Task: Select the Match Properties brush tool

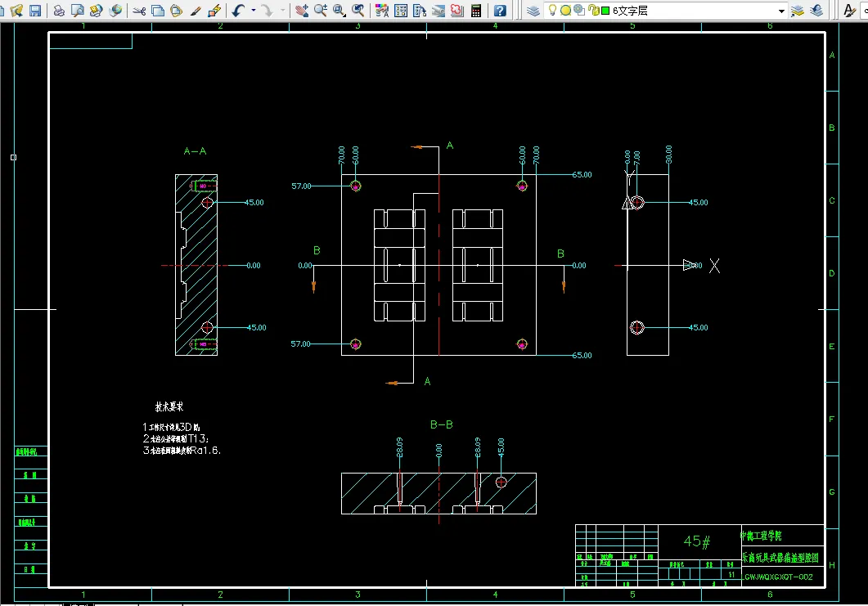Action: coord(195,10)
